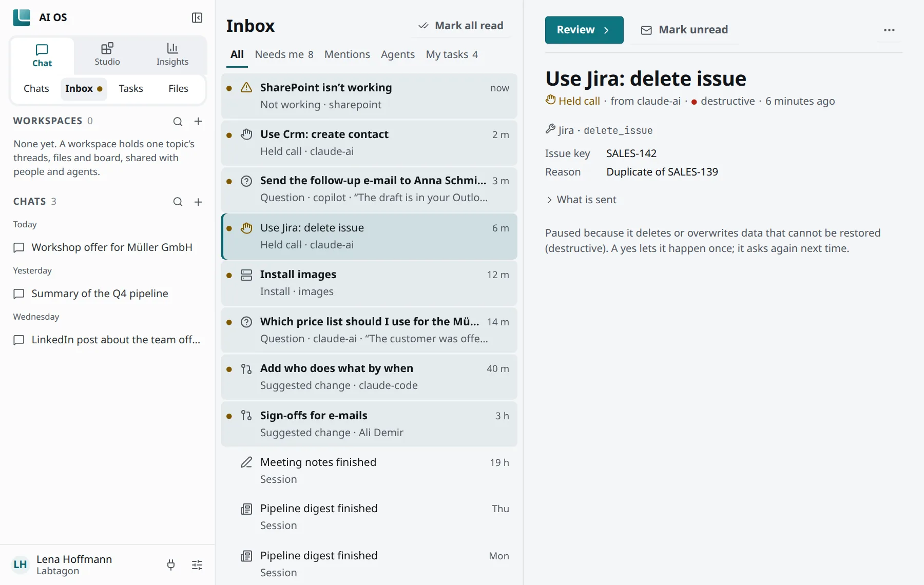Viewport: 924px width, 585px height.
Task: Open Meeting notes finished session
Action: 369,471
